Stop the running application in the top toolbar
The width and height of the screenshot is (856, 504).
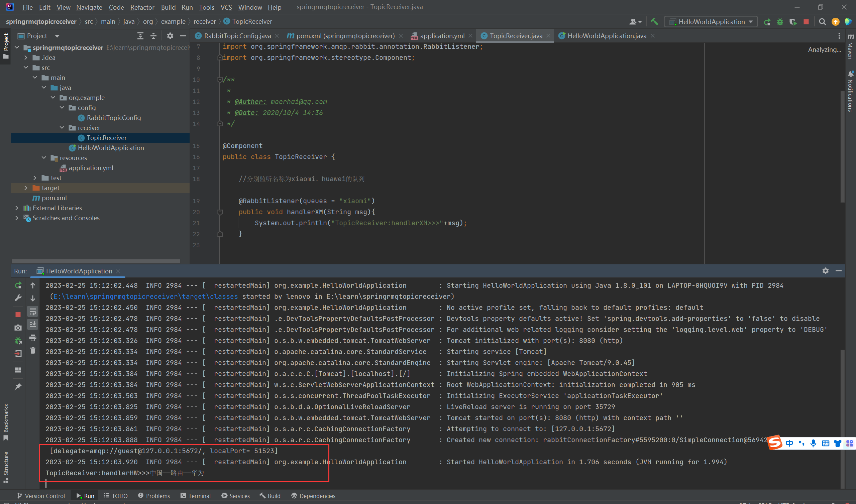click(806, 22)
